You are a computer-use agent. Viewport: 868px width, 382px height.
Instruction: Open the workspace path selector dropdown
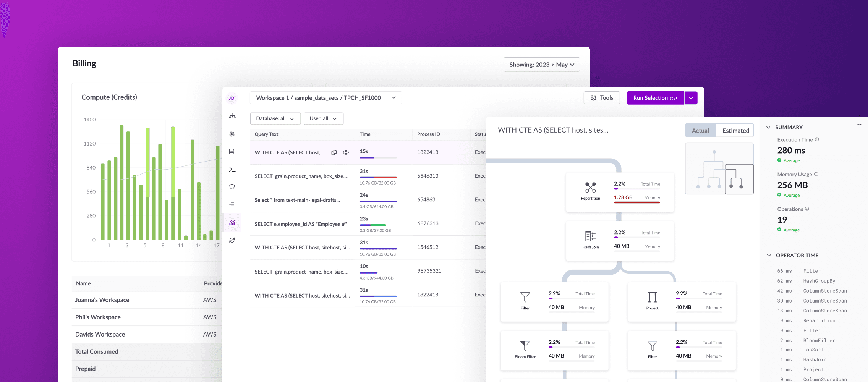325,98
